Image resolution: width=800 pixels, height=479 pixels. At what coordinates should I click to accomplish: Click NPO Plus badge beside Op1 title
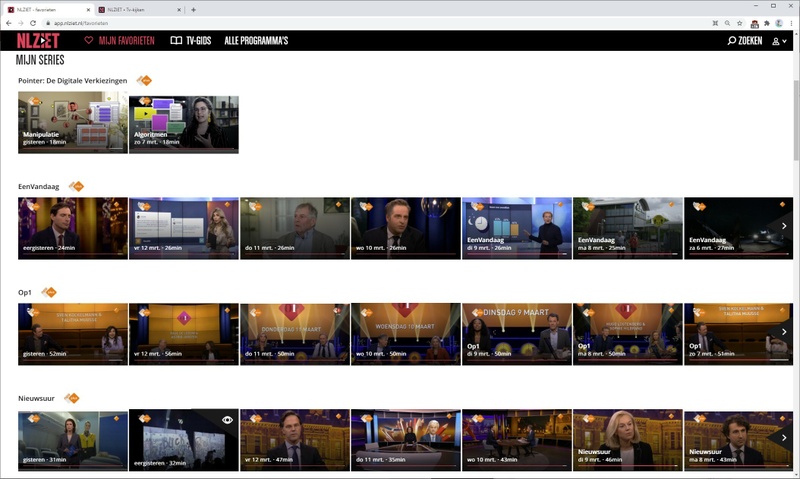[48, 292]
